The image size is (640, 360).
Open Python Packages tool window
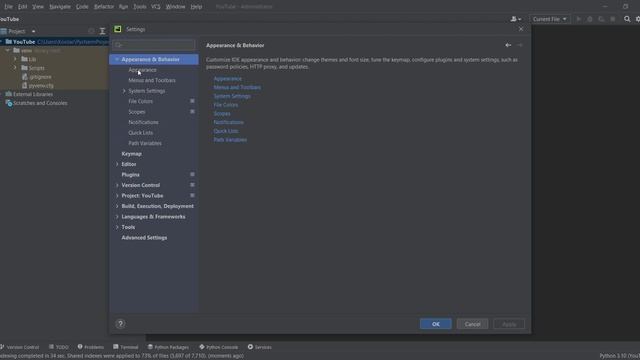pyautogui.click(x=168, y=347)
